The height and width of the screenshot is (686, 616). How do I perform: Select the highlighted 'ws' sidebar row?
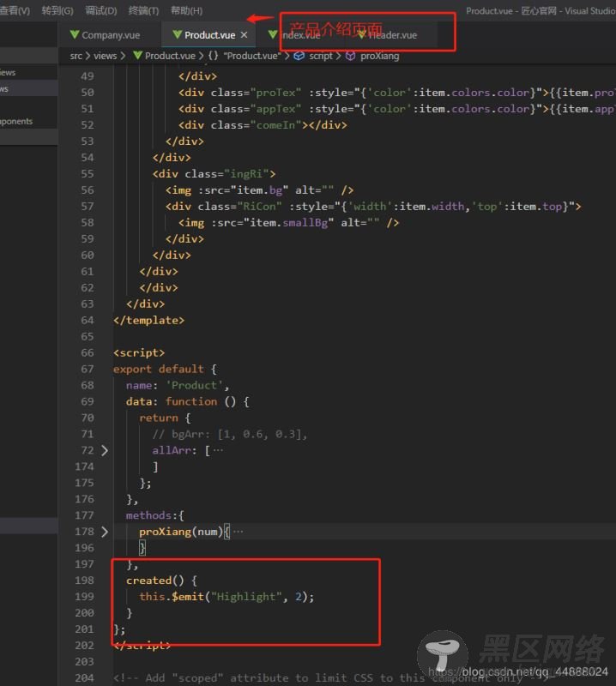pos(28,88)
